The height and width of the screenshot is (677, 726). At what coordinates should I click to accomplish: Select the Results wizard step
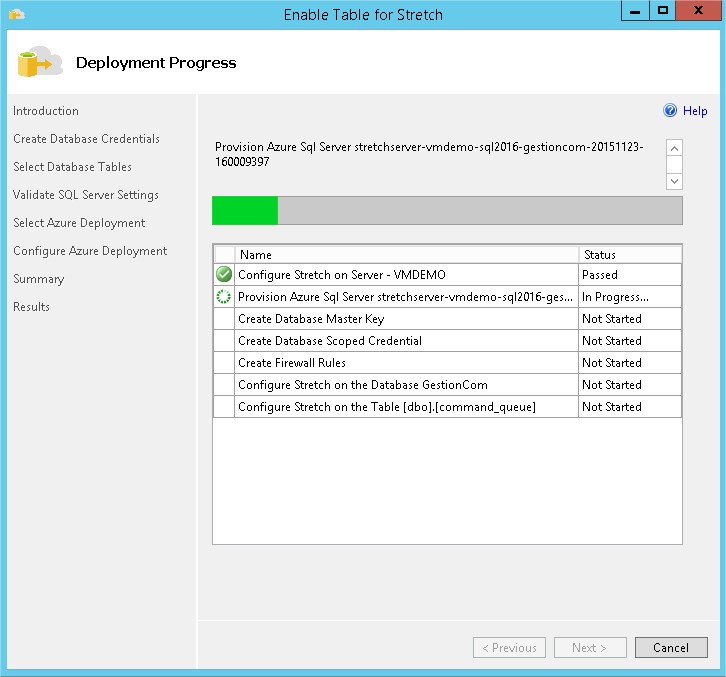(31, 307)
